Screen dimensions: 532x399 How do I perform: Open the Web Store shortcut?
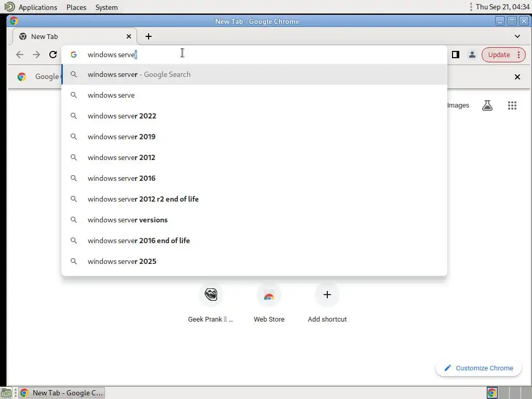[269, 303]
